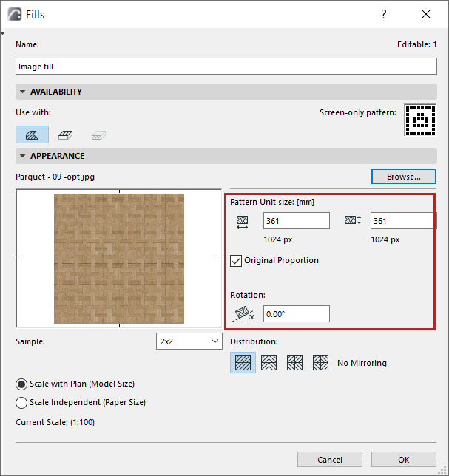Viewport: 449px width, 476px height.
Task: Click the Distribution: label
Action: tap(254, 341)
